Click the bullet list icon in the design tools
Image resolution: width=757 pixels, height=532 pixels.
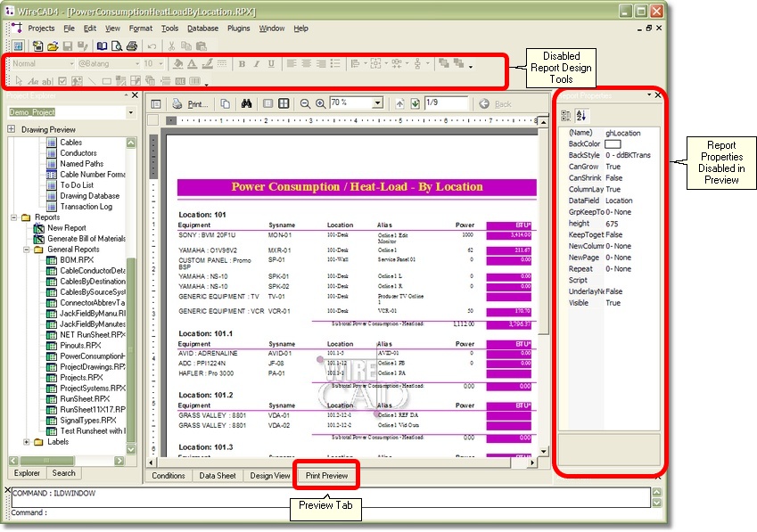pyautogui.click(x=335, y=63)
